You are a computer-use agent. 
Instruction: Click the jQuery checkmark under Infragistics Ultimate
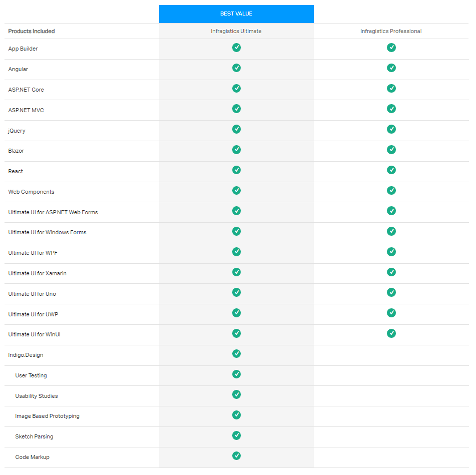coord(236,129)
